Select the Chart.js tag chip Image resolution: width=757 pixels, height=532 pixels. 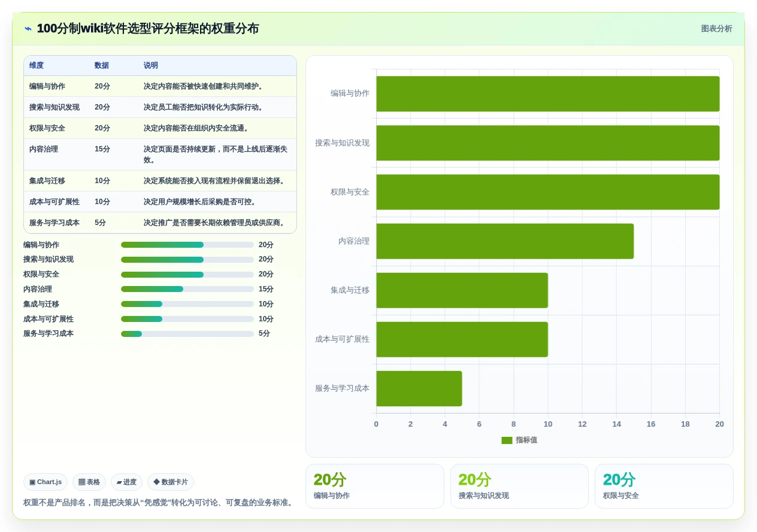click(x=46, y=482)
